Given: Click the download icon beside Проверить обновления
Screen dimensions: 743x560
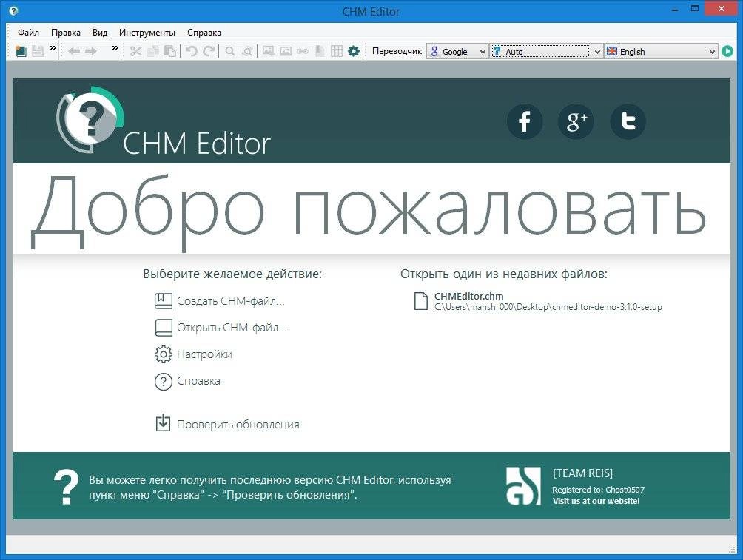Looking at the screenshot, I should (163, 422).
